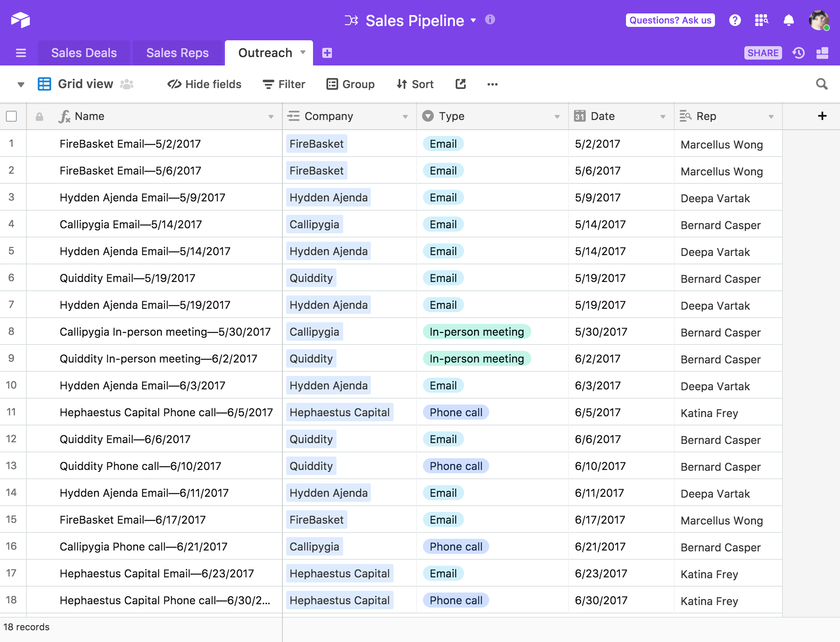Open the Sort menu
840x642 pixels.
(415, 84)
